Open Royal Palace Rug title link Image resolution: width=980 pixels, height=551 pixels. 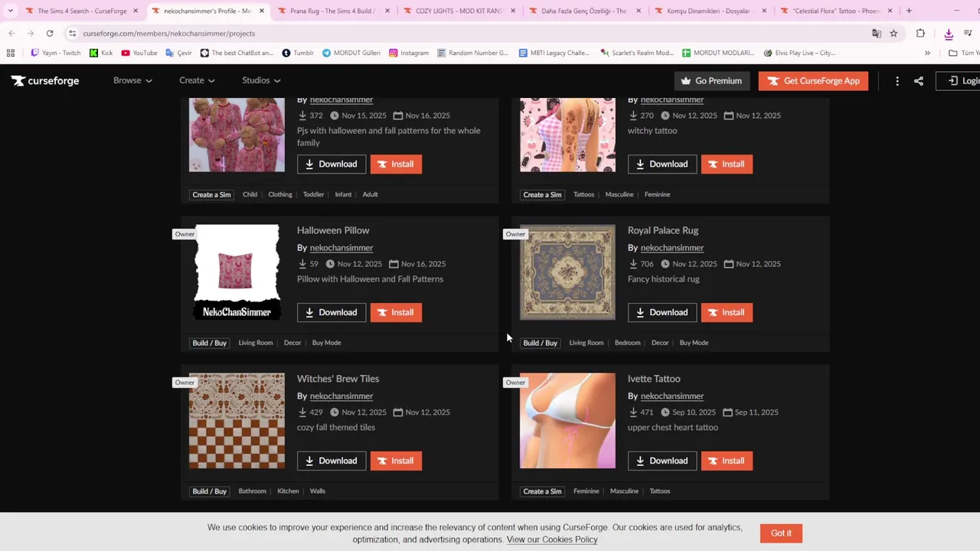tap(663, 230)
